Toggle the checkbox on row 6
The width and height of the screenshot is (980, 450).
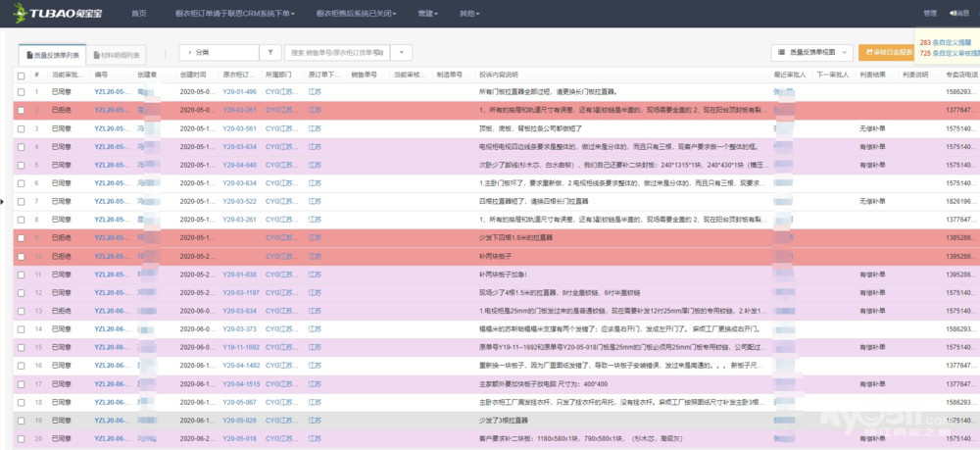point(22,183)
